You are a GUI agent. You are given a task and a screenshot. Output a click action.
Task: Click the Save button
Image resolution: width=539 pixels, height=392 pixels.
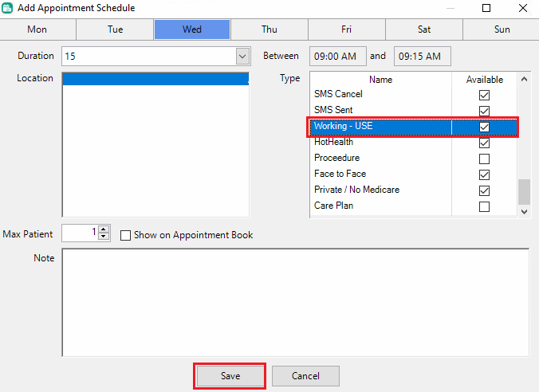click(230, 376)
